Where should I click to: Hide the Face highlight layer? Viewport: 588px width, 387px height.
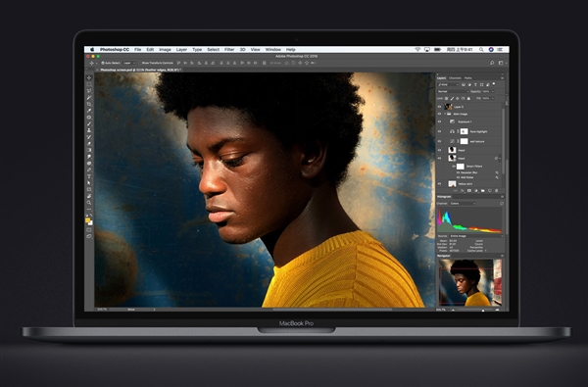[439, 131]
